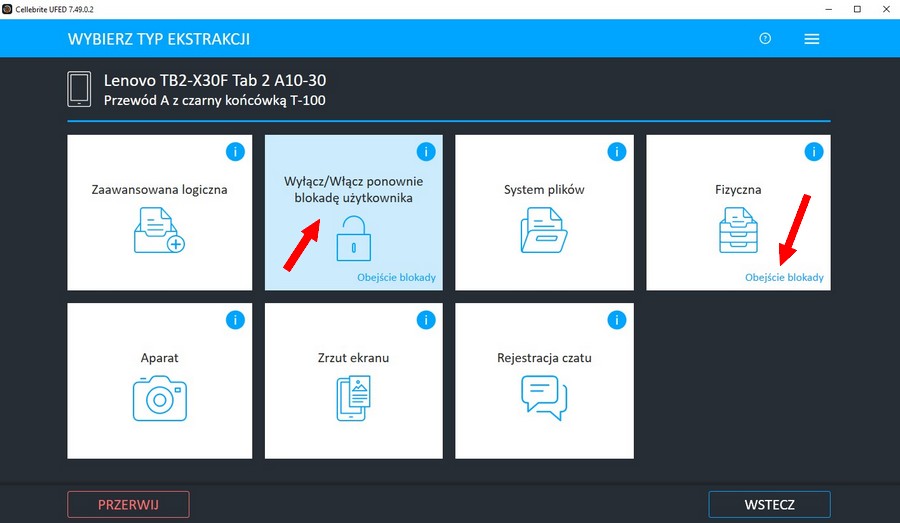Maximize the Cellebrite UFED window

pos(858,9)
